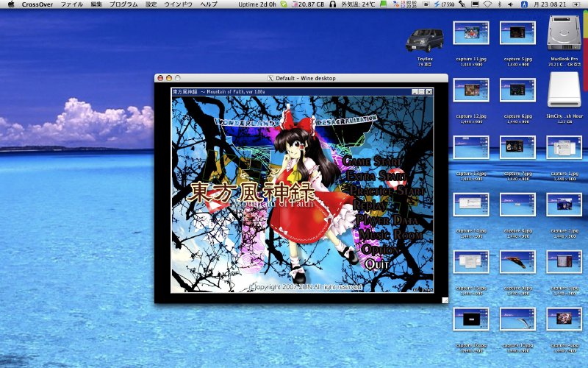Click the date and time in menu bar
The height and width of the screenshot is (368, 588).
550,4
